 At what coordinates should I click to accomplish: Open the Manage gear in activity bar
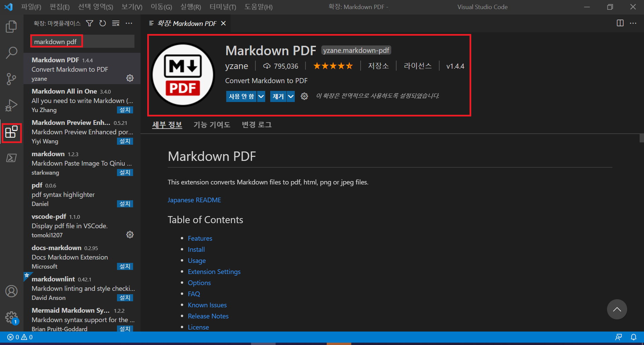coord(11,317)
